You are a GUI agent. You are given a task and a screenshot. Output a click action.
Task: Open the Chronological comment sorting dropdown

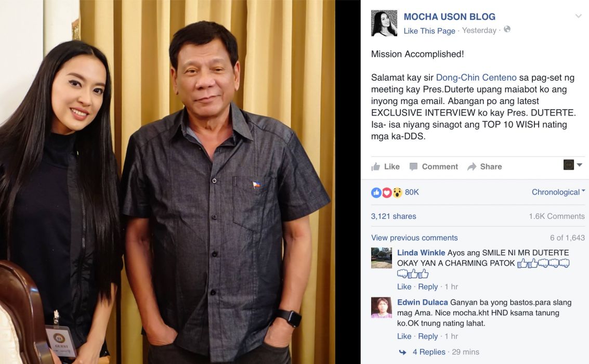(x=558, y=192)
